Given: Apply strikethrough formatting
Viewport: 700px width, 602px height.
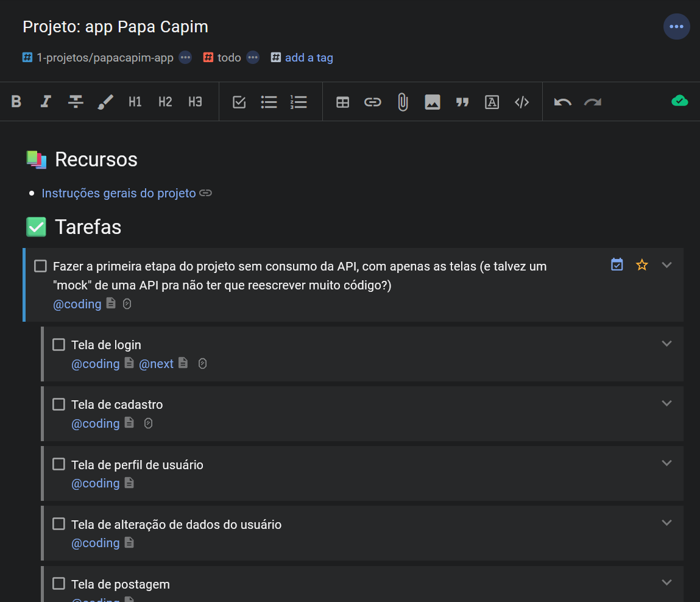Looking at the screenshot, I should [x=76, y=102].
